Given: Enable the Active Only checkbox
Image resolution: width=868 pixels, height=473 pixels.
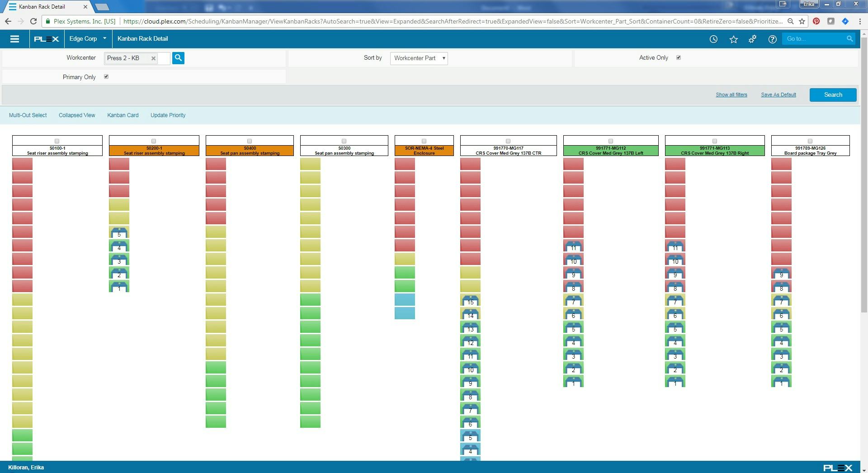Looking at the screenshot, I should [679, 57].
